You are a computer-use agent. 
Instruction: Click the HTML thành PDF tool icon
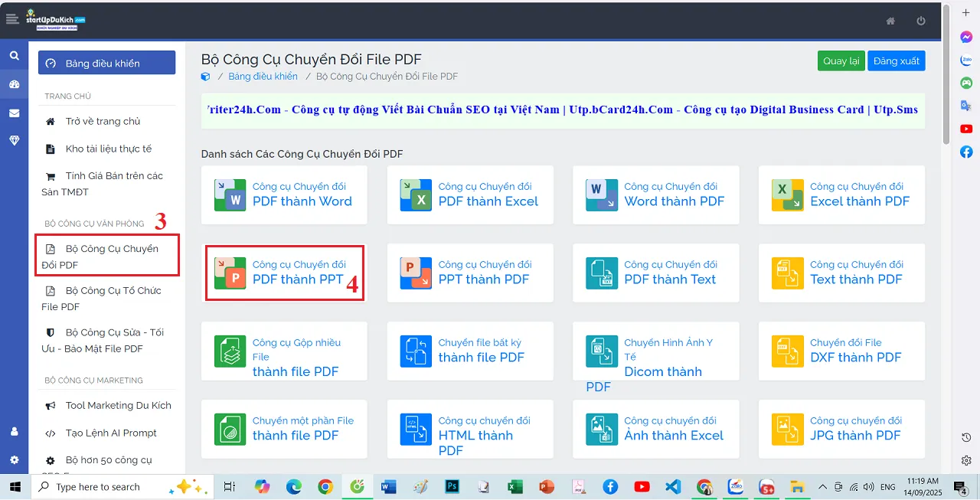(x=416, y=430)
